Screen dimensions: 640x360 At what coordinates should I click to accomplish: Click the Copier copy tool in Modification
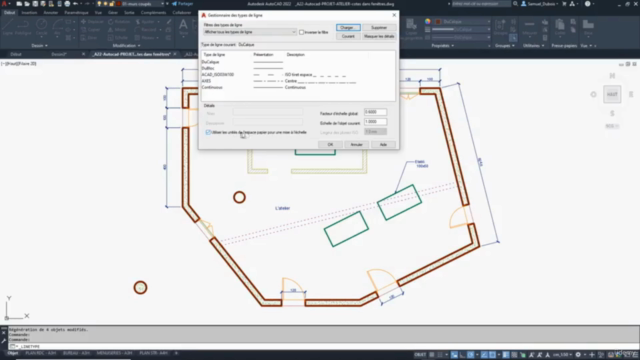coord(91,30)
